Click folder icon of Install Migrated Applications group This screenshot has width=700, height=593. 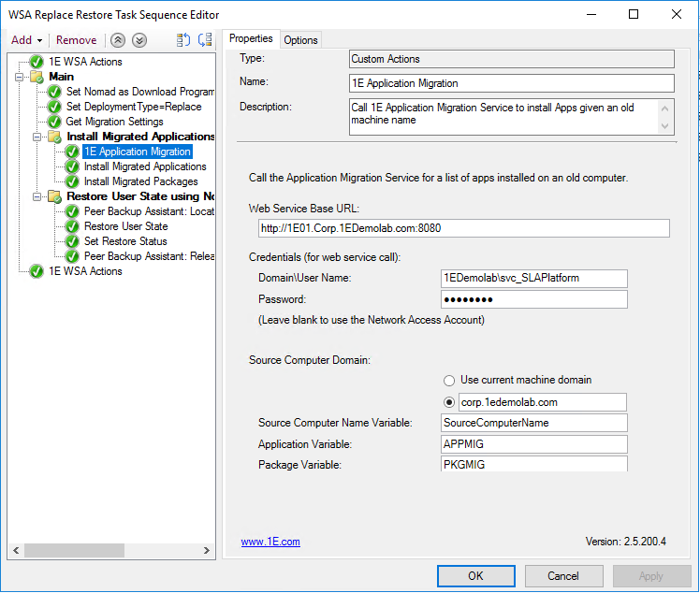[54, 137]
